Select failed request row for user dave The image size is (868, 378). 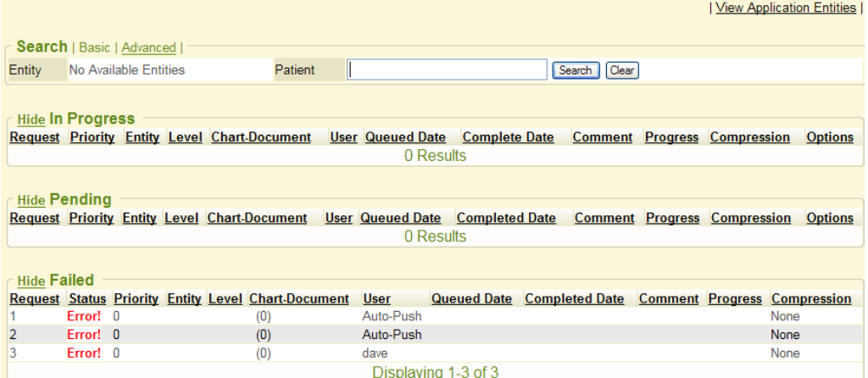pos(374,353)
